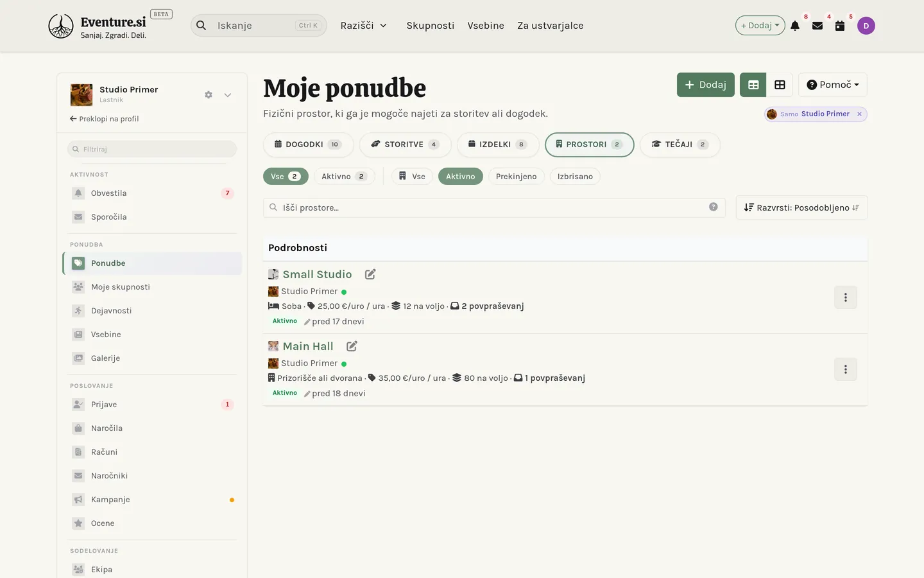Image resolution: width=924 pixels, height=578 pixels.
Task: Open Small Studio more options menu
Action: (846, 297)
